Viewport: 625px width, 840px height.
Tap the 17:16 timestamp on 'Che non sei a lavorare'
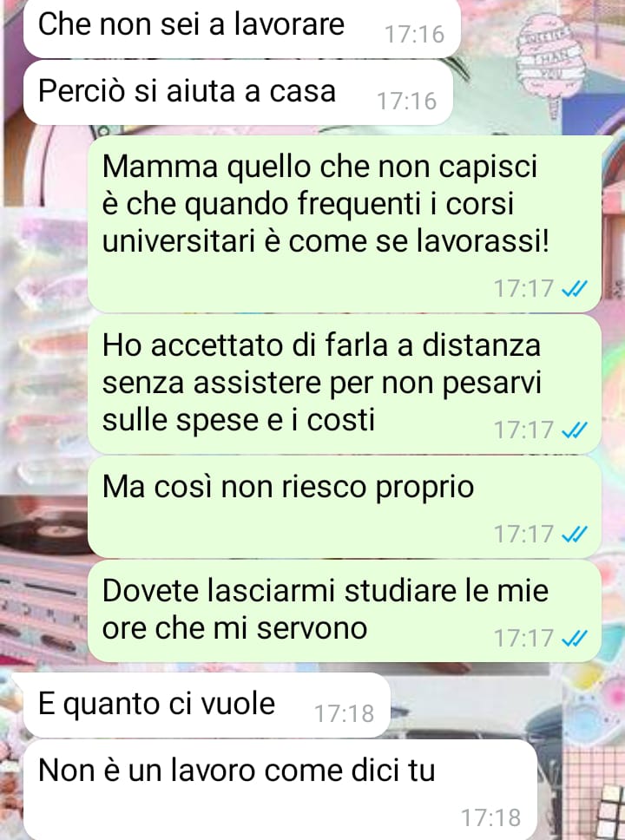coord(414,35)
